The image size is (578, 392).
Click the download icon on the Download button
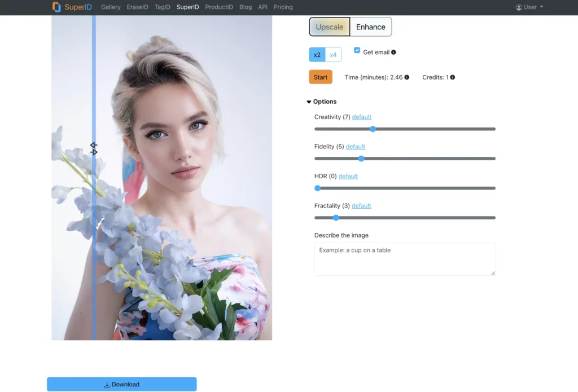107,384
